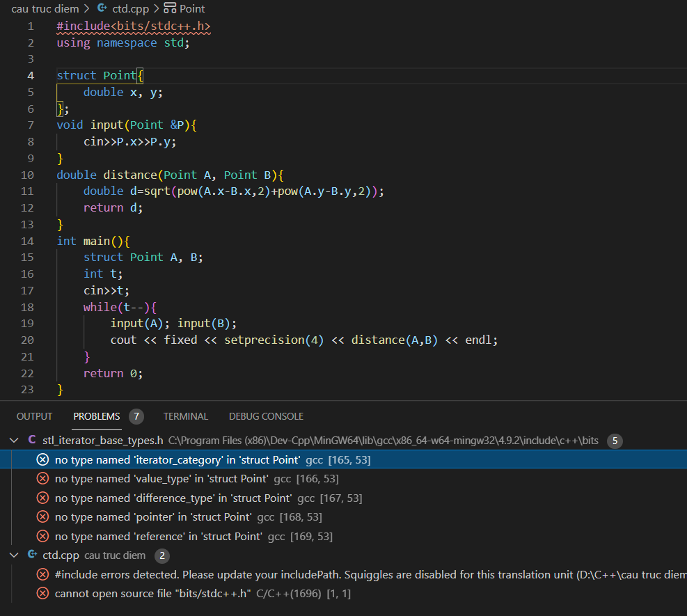Click 'while(t--){' on line 18
The height and width of the screenshot is (616, 687).
pos(120,307)
